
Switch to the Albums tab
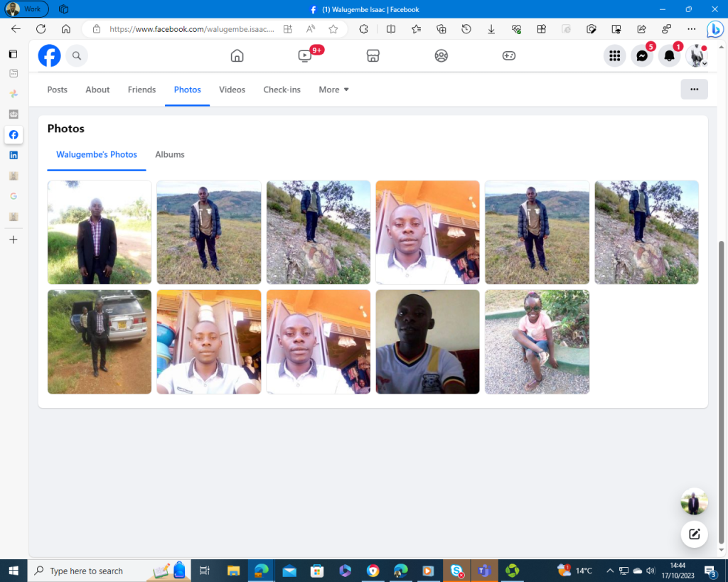(170, 154)
